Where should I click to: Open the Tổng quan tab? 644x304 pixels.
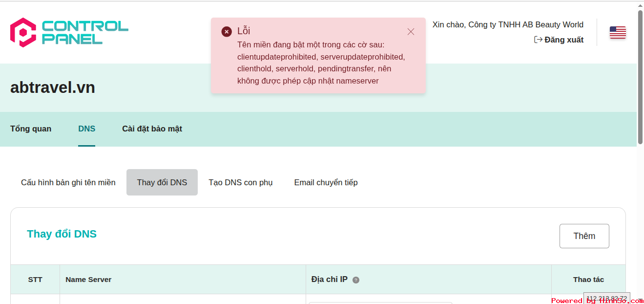(31, 129)
